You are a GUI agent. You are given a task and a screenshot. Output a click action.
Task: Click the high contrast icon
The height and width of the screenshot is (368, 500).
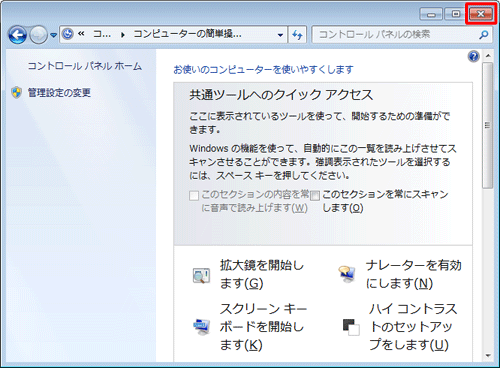351,327
